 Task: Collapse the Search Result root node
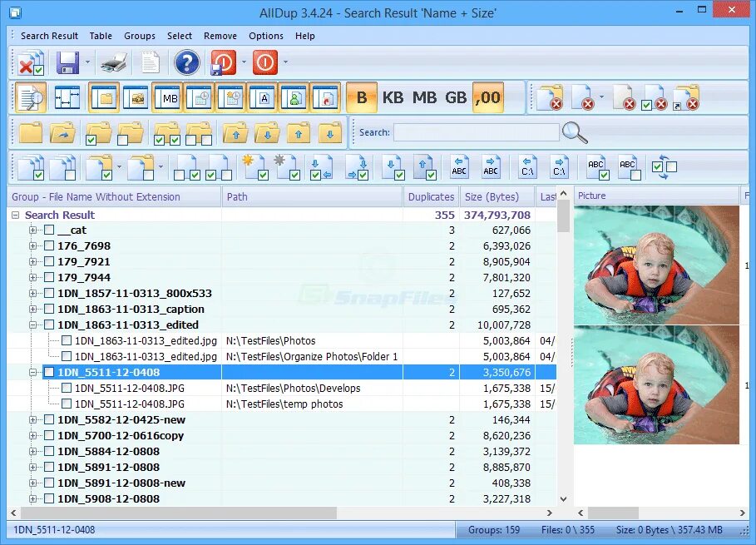click(16, 216)
